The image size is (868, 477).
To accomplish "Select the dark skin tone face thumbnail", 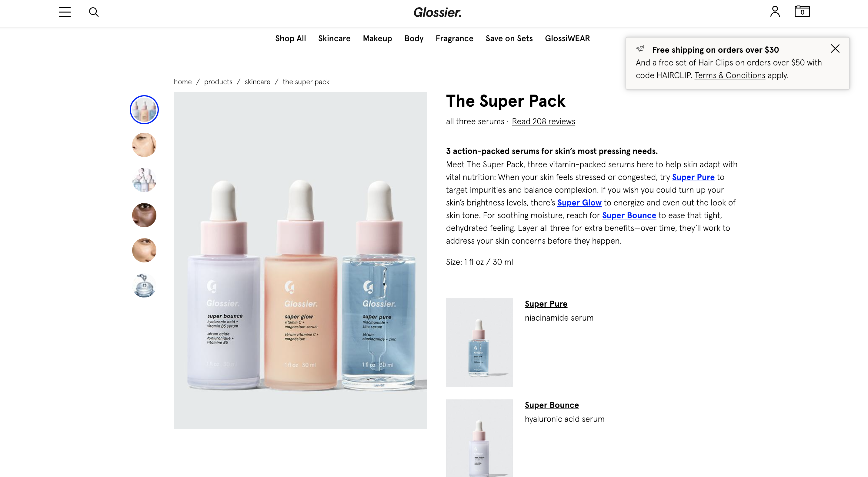I will coord(144,215).
